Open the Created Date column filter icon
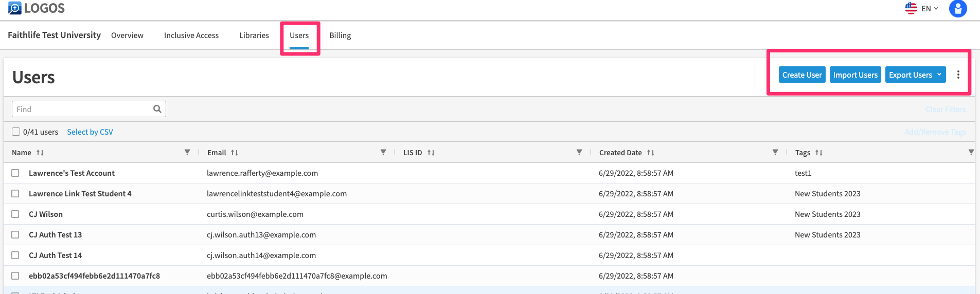 [775, 152]
